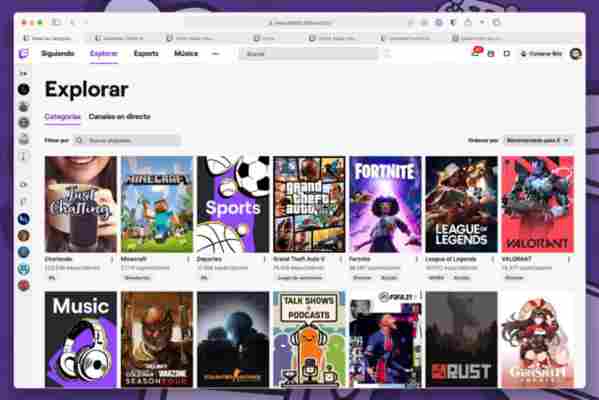The width and height of the screenshot is (599, 400).
Task: Open the Warzone Season Four thumbnail
Action: pyautogui.click(x=157, y=340)
